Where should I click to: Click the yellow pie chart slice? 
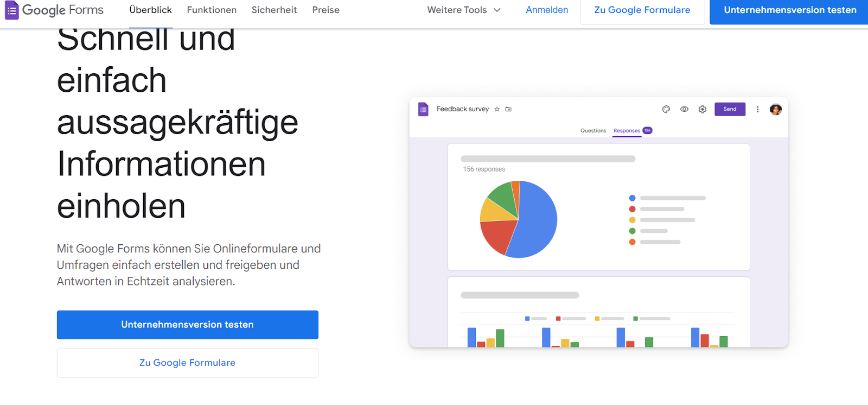(x=495, y=211)
